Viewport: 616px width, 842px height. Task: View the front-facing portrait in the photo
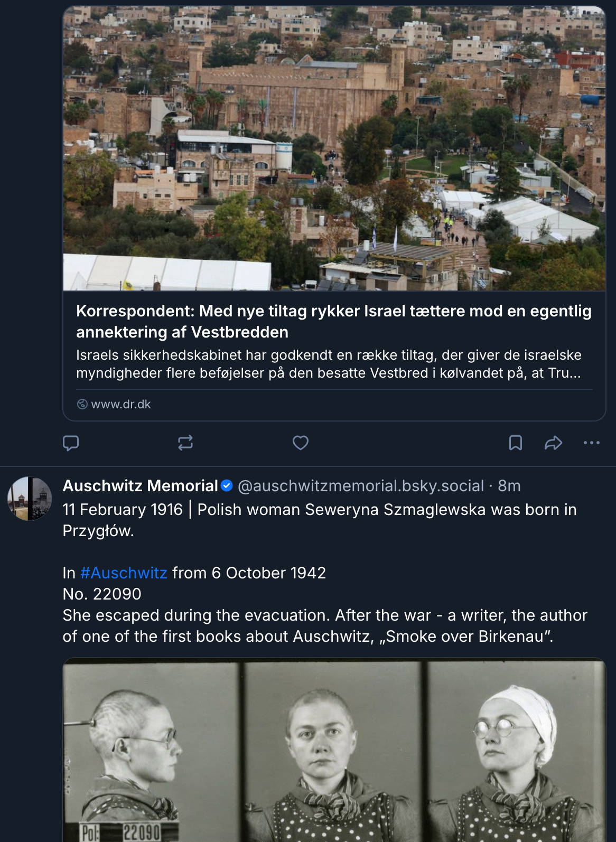point(334,750)
